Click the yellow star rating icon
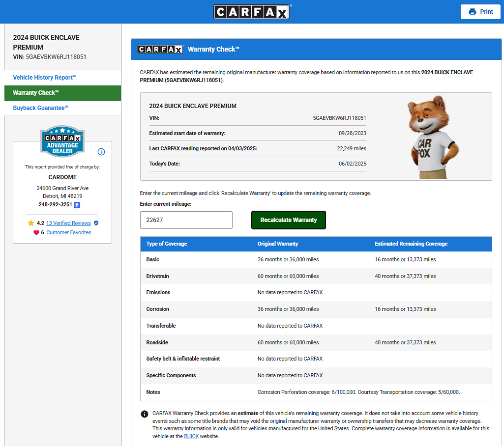 coord(31,223)
